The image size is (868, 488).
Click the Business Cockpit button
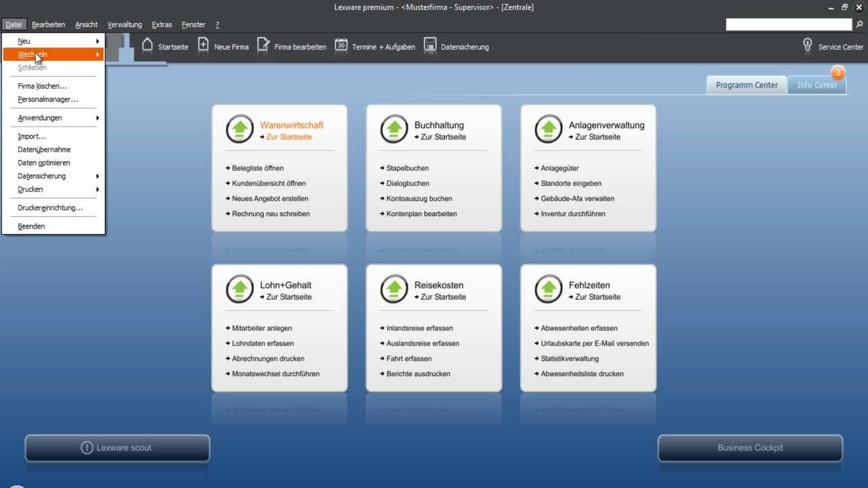[751, 448]
